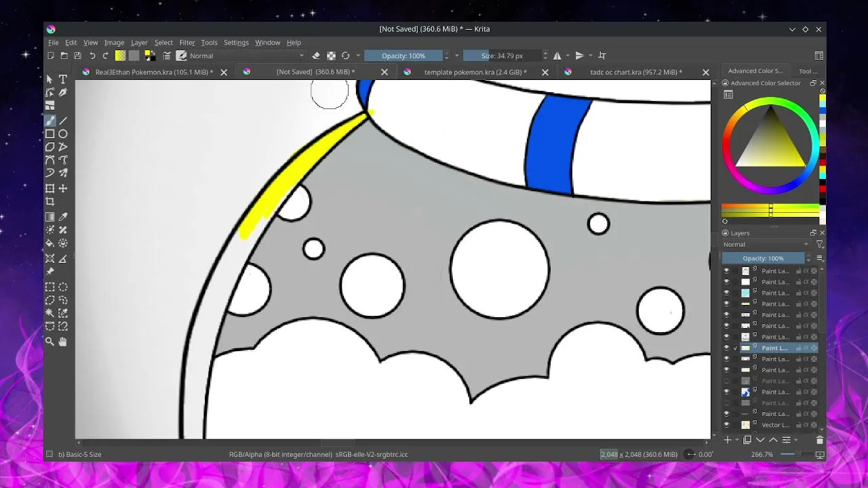
Task: Move the layer down with arrow
Action: tap(760, 440)
